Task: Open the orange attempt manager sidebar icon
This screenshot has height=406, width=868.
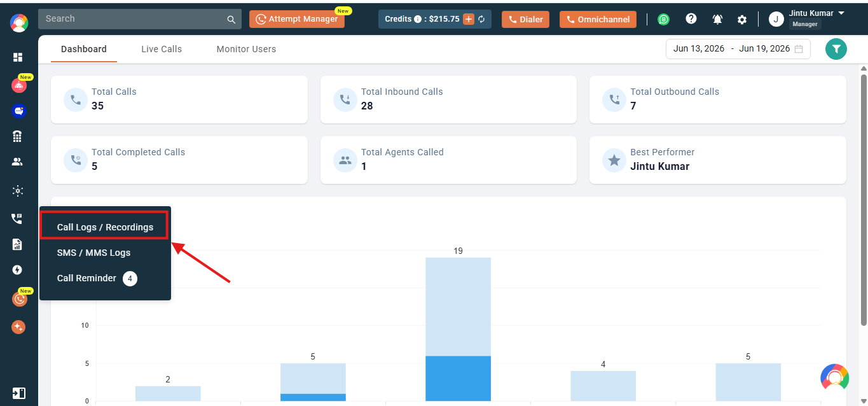Action: click(x=19, y=298)
